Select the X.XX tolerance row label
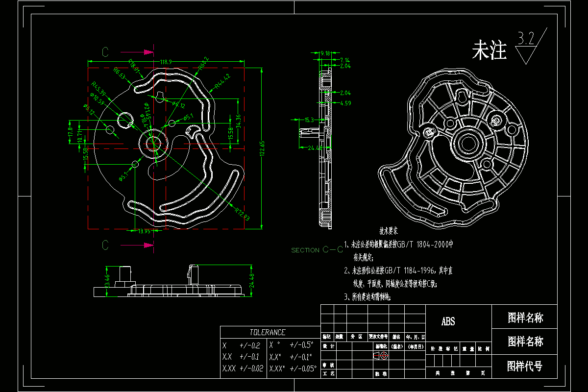 229,368
